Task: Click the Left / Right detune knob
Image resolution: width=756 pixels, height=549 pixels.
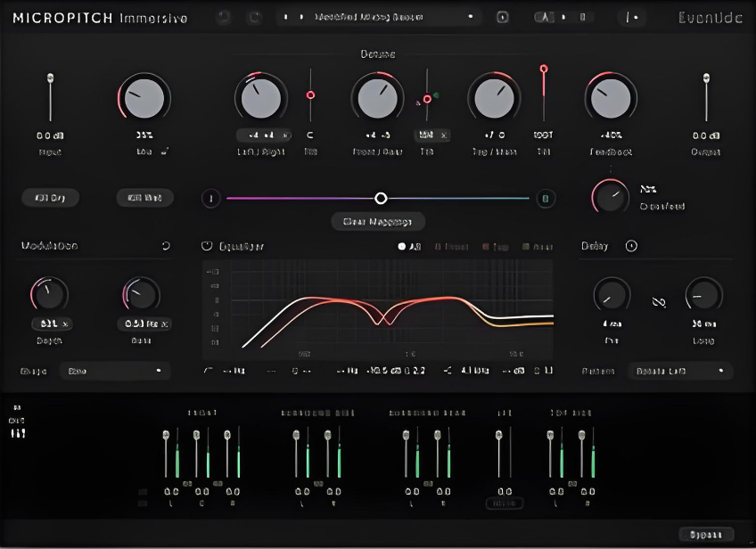Action: pos(261,98)
